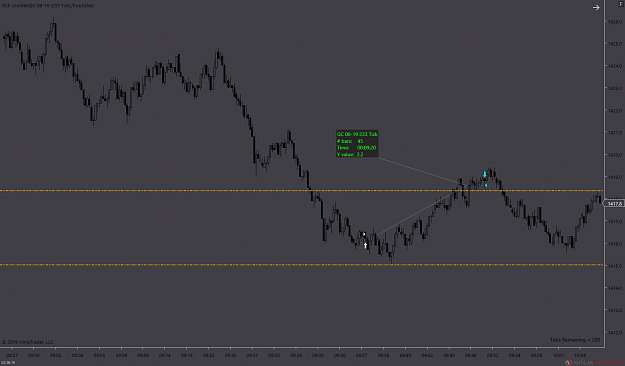The width and height of the screenshot is (625, 366).
Task: Click the 09:19 time axis label
Action: pyautogui.click(x=187, y=355)
